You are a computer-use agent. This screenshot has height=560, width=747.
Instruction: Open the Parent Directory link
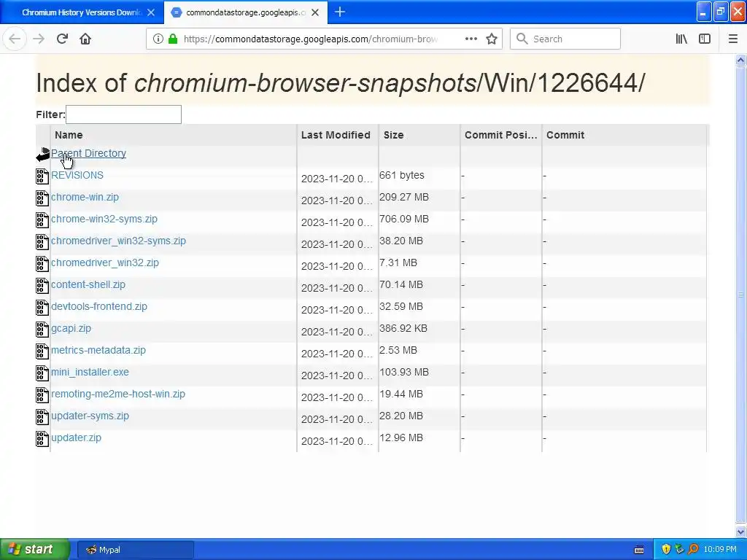coord(88,153)
